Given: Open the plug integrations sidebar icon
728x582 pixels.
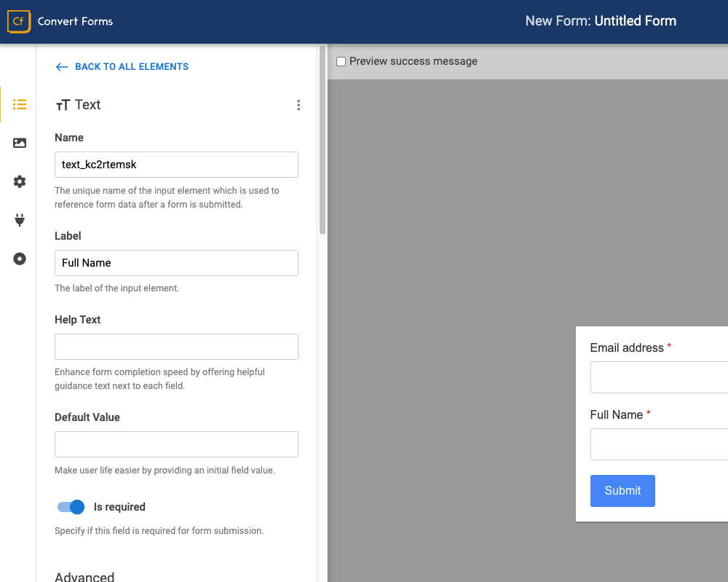Looking at the screenshot, I should point(20,220).
